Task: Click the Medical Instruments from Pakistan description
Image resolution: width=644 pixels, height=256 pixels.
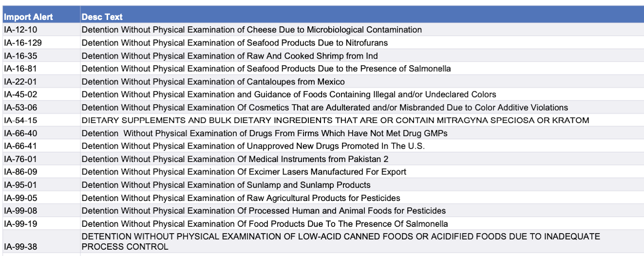Action: (362, 159)
